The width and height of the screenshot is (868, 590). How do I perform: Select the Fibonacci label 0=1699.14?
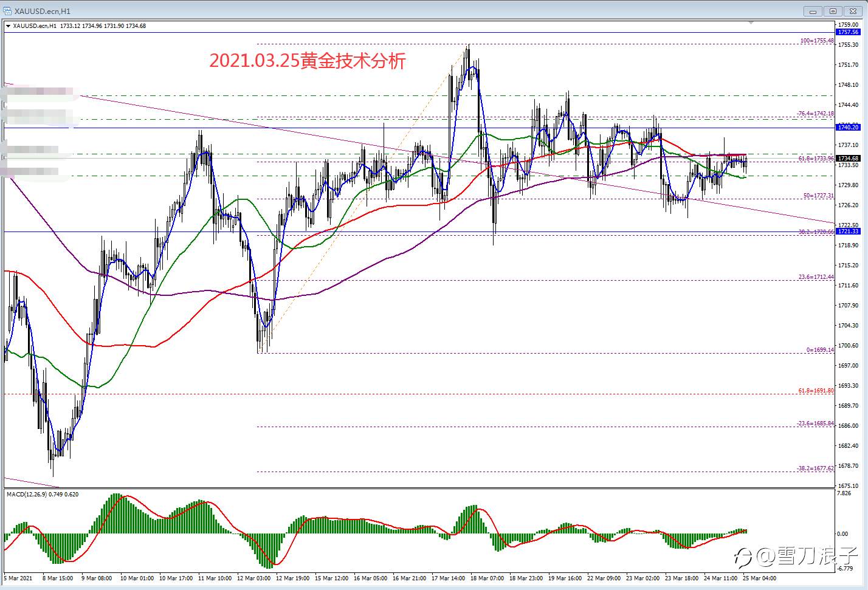click(x=820, y=350)
